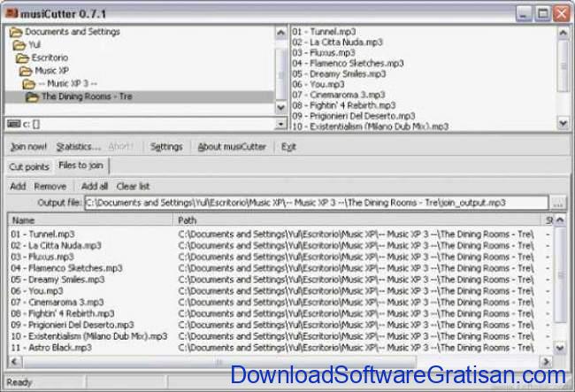Select 01 - Tunnel.mp3 in upper file list
Viewport: 575px width, 392px height.
(324, 32)
